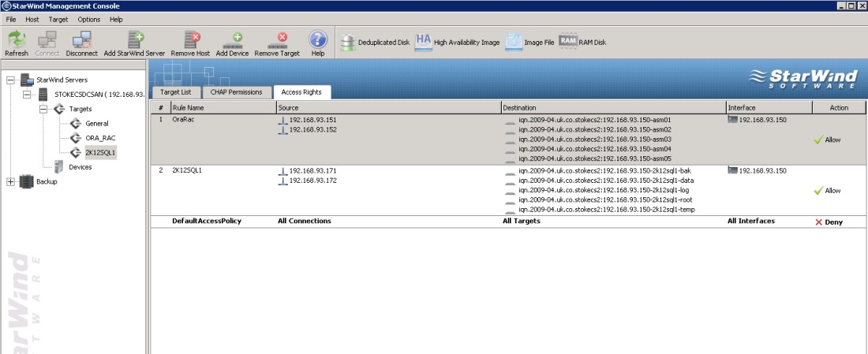Click the ORA_RAC target icon in tree
The width and height of the screenshot is (868, 354).
click(x=76, y=138)
